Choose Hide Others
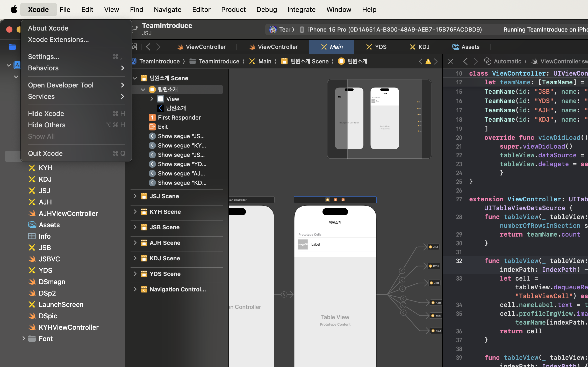588x367 pixels. (76, 125)
